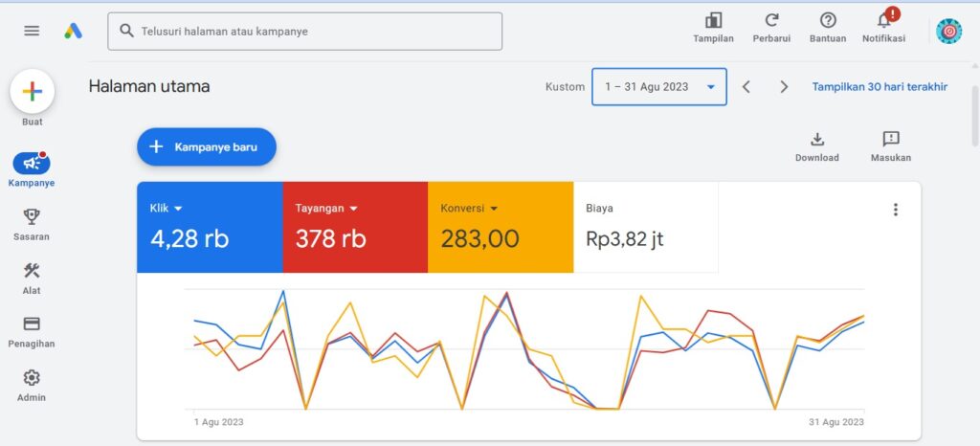980x446 pixels.
Task: Click the Perbarui refresh icon
Action: (771, 21)
